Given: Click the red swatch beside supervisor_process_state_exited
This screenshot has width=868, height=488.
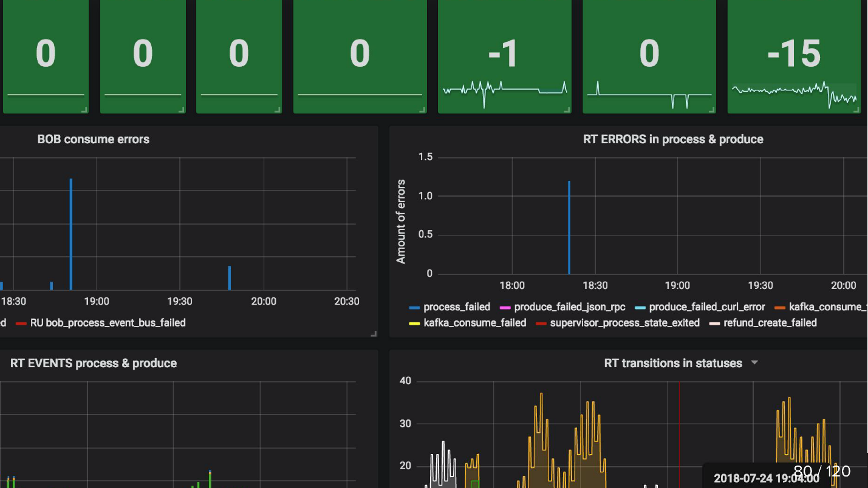Looking at the screenshot, I should [541, 324].
